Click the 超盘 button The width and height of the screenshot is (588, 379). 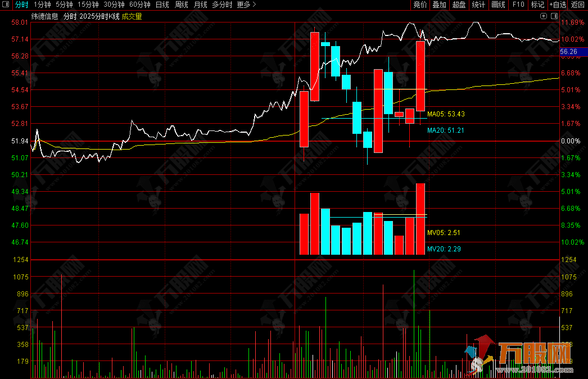coord(459,4)
